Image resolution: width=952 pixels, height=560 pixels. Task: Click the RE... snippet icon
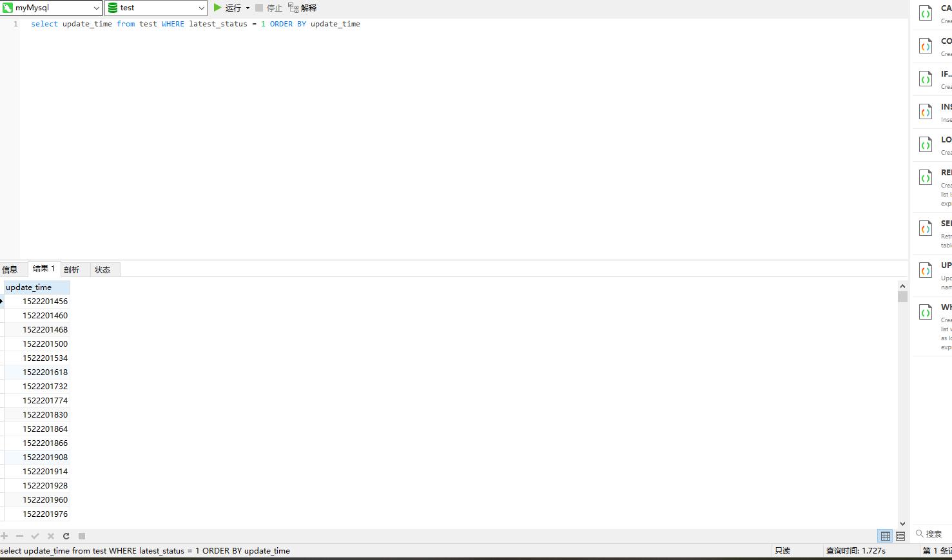(x=926, y=178)
